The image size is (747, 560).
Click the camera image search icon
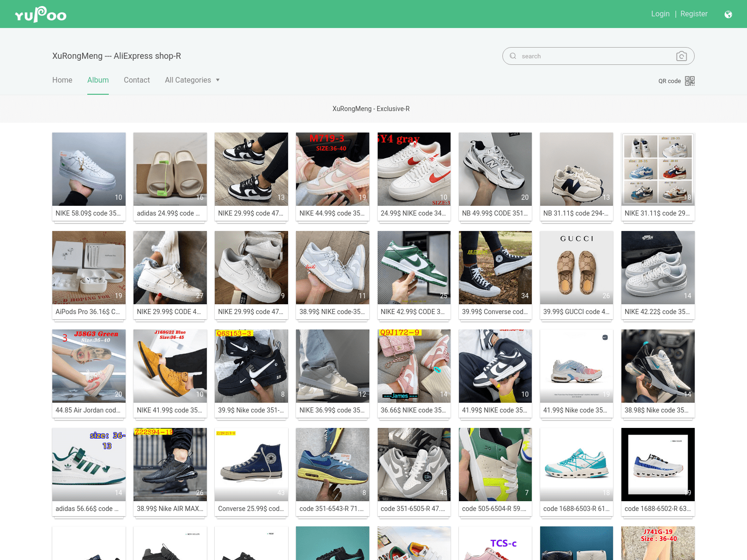click(681, 56)
